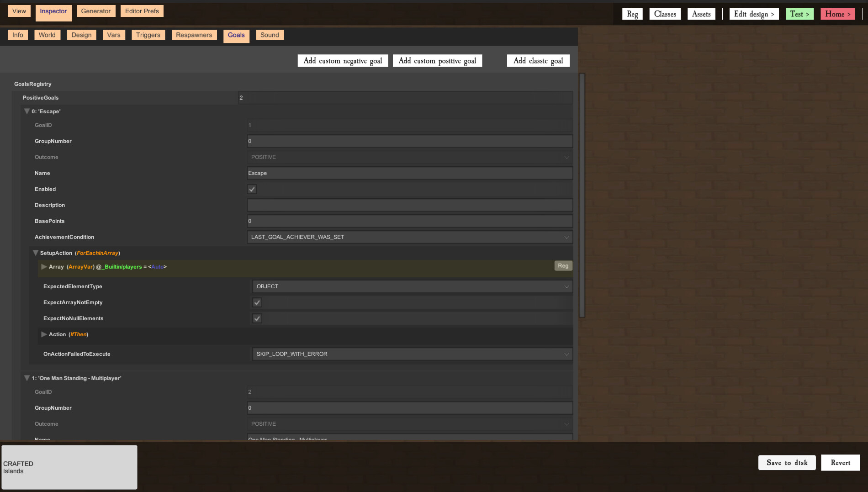The width and height of the screenshot is (868, 492).
Task: Click Add classic goal
Action: [x=538, y=60]
